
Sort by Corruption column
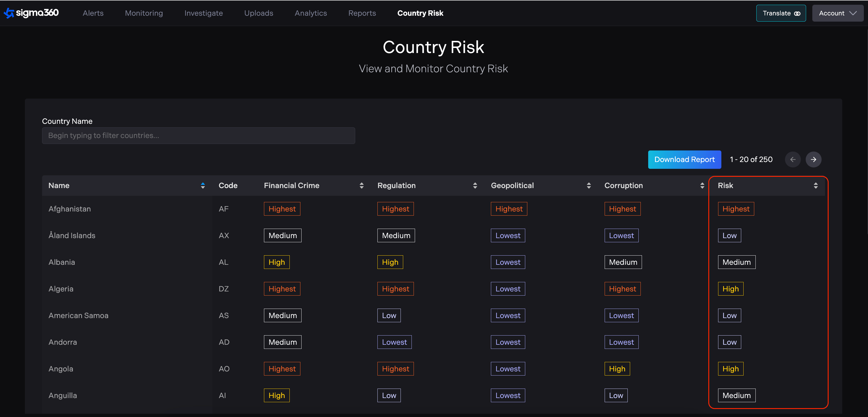point(702,185)
